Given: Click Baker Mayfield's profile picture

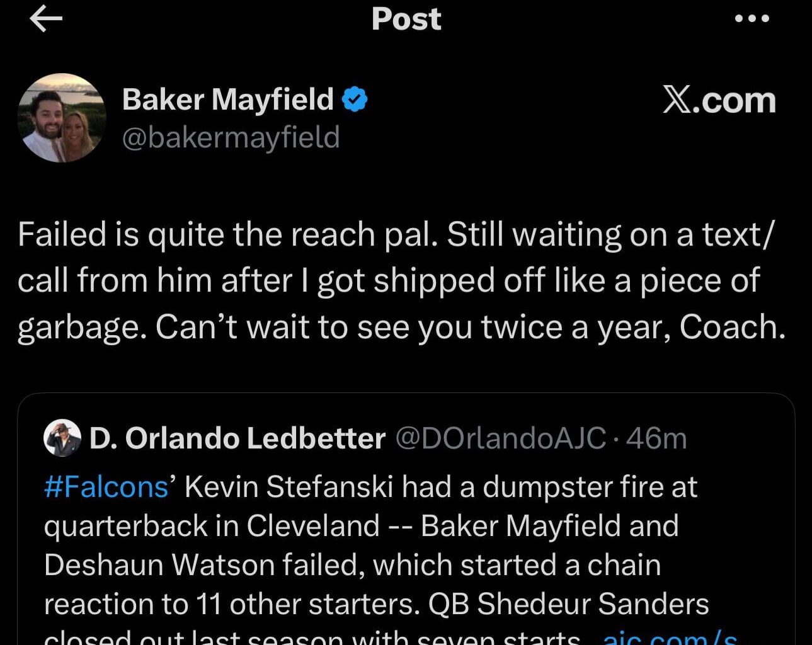Looking at the screenshot, I should [62, 117].
